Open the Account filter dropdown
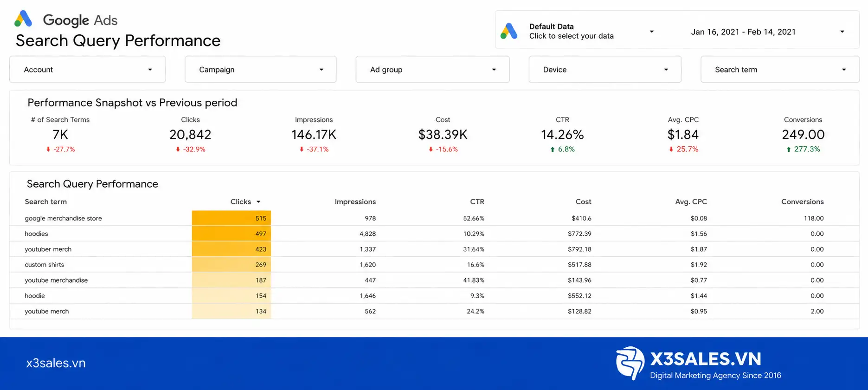 click(x=87, y=70)
